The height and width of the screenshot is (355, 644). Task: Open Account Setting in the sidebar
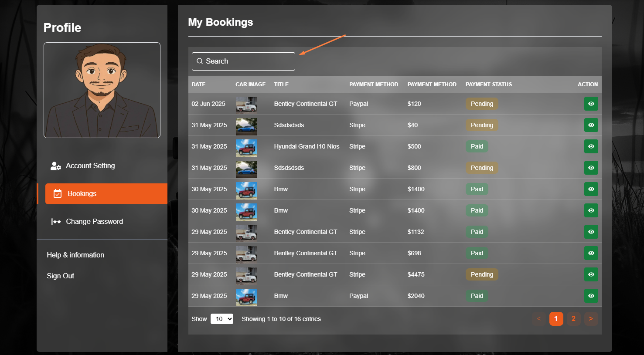click(90, 166)
